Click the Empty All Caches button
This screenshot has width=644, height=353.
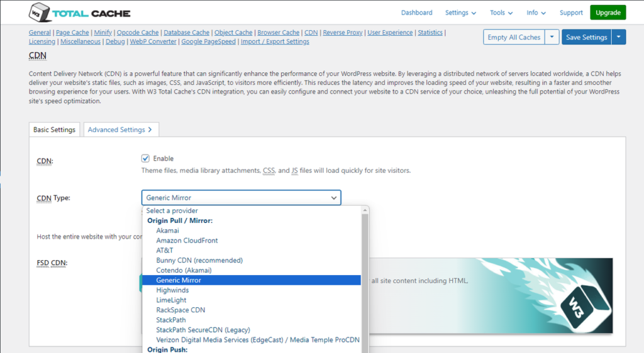tap(514, 37)
